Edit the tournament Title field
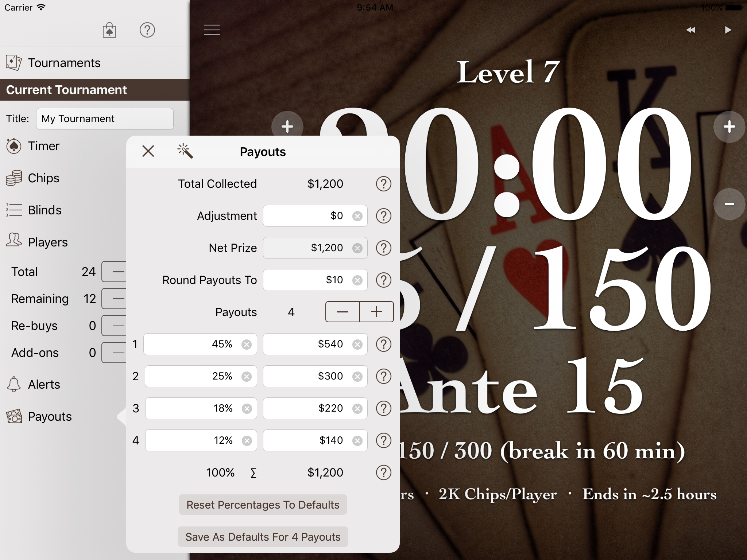The image size is (747, 560). pyautogui.click(x=105, y=119)
